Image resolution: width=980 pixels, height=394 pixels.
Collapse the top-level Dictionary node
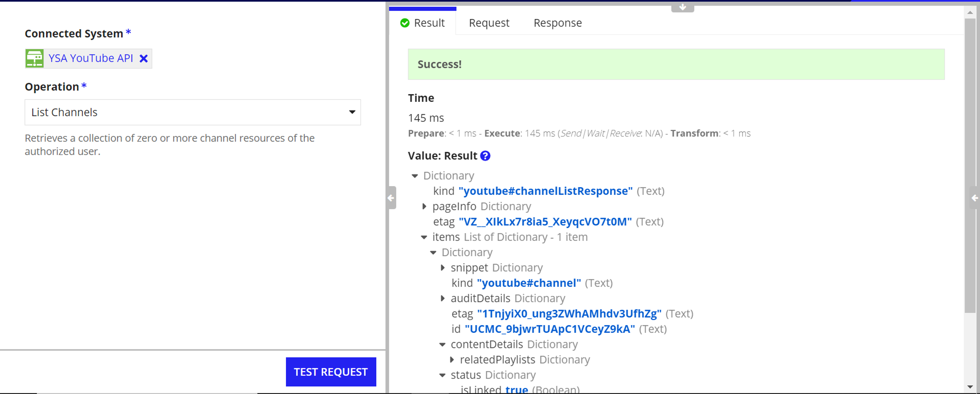pos(415,176)
